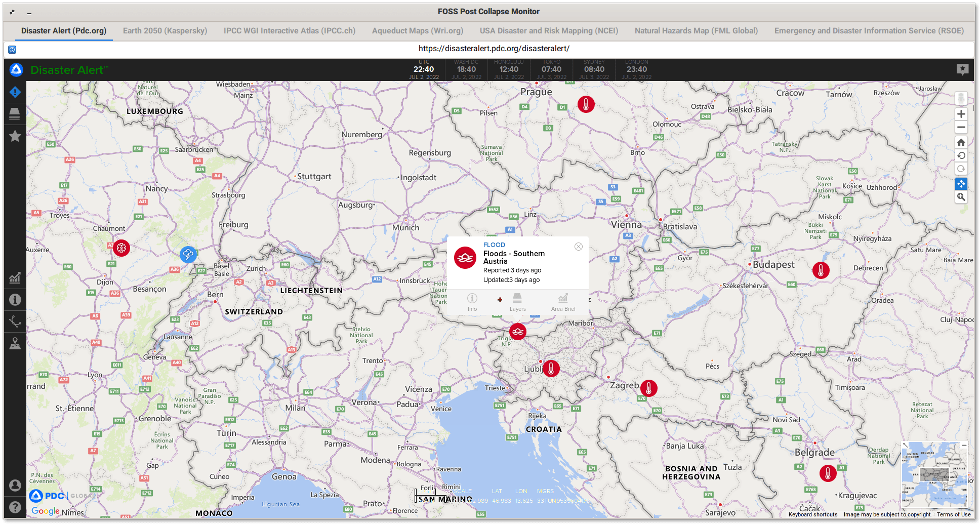Select the Street View pegman control
980x524 pixels.
click(961, 98)
